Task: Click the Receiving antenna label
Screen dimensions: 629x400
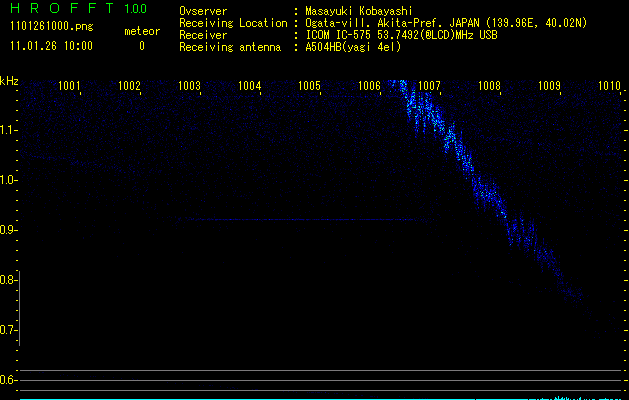Action: [230, 47]
